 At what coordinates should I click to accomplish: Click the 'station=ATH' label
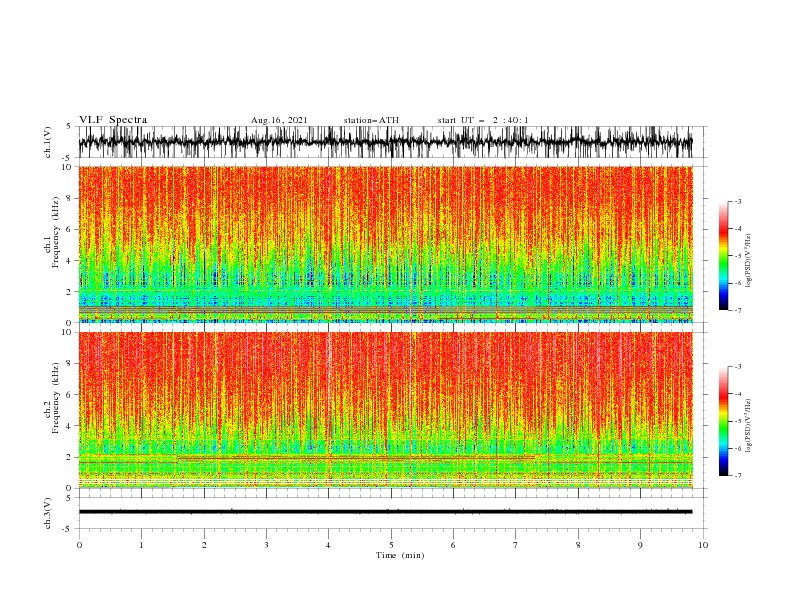click(x=371, y=120)
